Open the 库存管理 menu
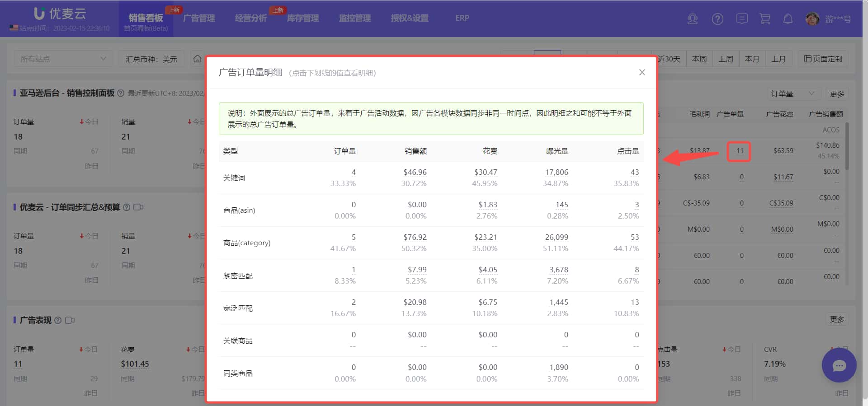 (x=303, y=18)
